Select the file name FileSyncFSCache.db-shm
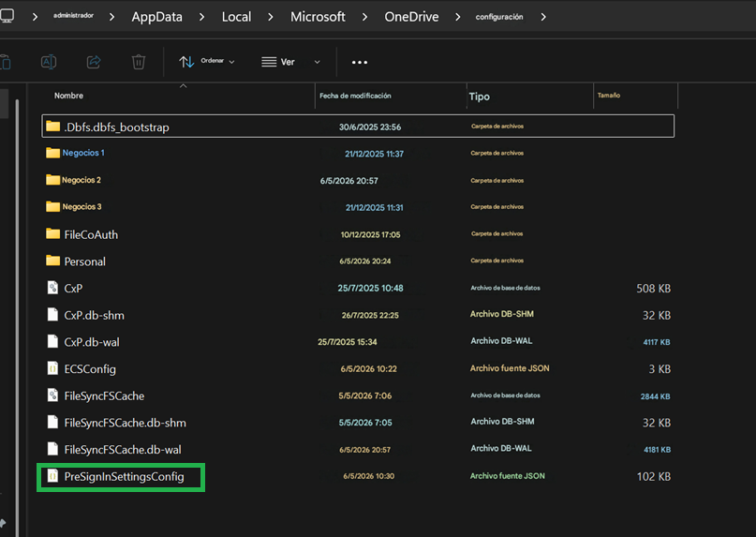The width and height of the screenshot is (756, 537). click(126, 423)
